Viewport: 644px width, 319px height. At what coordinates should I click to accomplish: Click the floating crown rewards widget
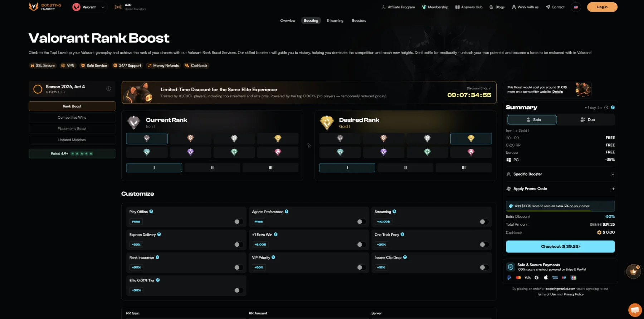pyautogui.click(x=633, y=271)
